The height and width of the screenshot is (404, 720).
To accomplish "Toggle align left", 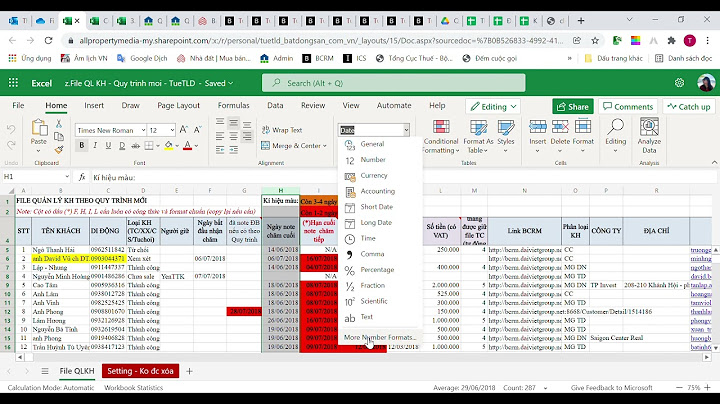I will click(220, 136).
